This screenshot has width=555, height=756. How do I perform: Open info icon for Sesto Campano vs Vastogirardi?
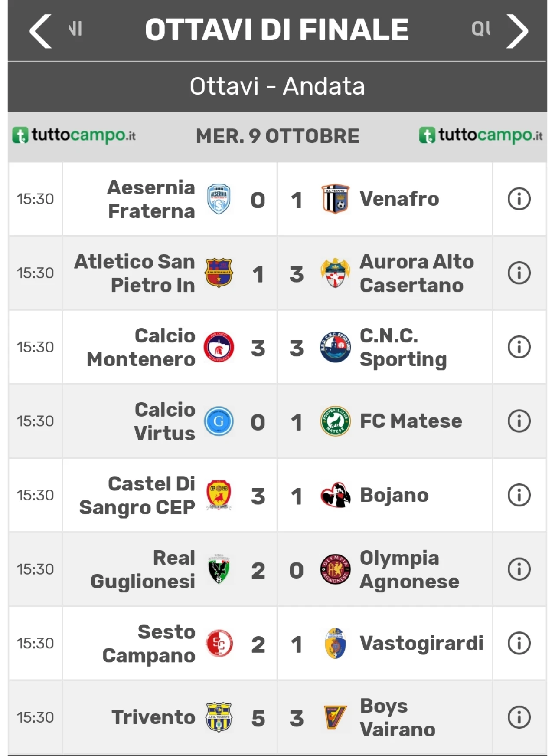pyautogui.click(x=519, y=643)
